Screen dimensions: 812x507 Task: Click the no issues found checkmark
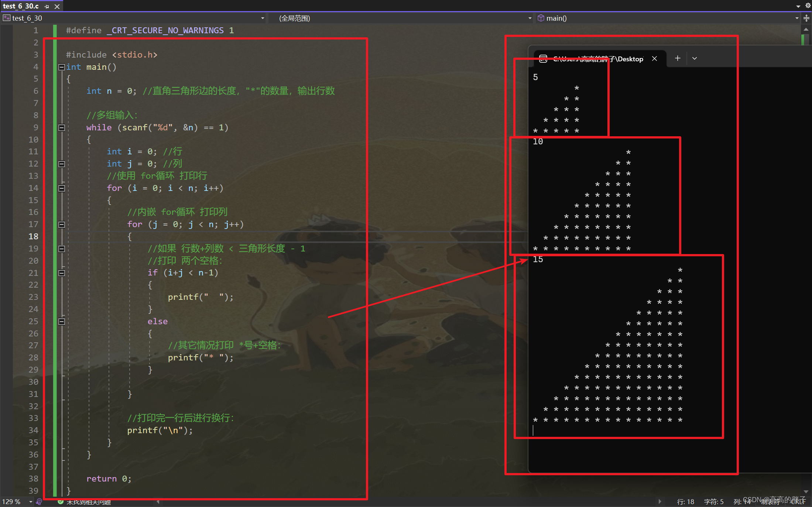61,502
